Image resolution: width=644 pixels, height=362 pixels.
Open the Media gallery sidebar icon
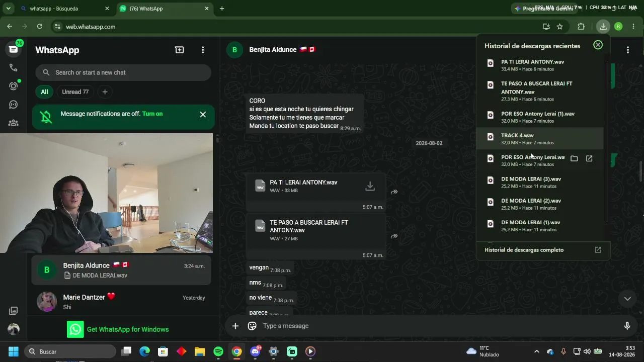coord(14,311)
